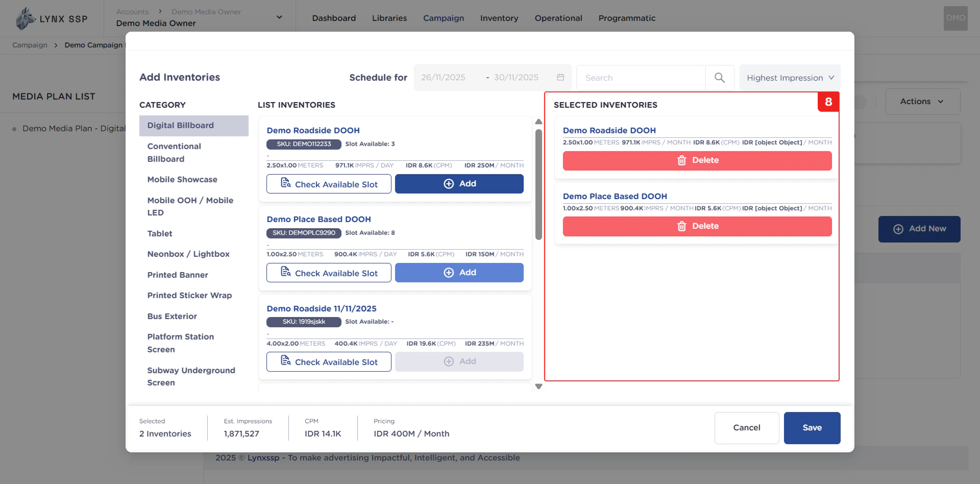
Task: Select Subway Underground Screen category
Action: (x=194, y=377)
